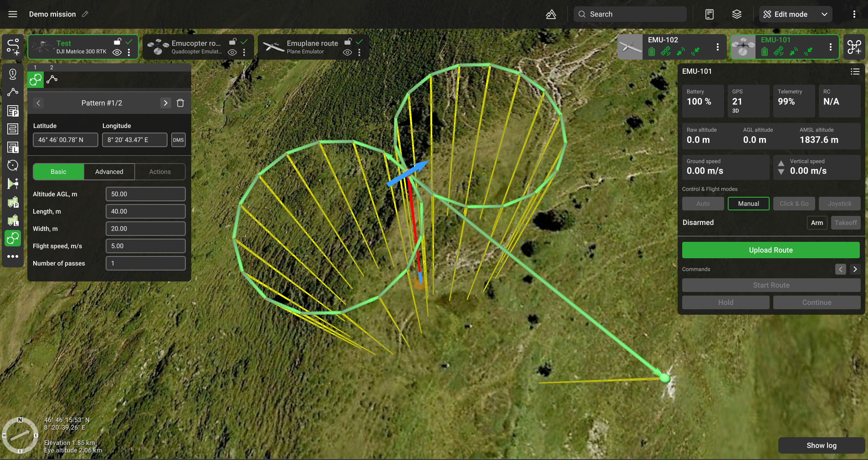Click the Arm button

tap(817, 223)
